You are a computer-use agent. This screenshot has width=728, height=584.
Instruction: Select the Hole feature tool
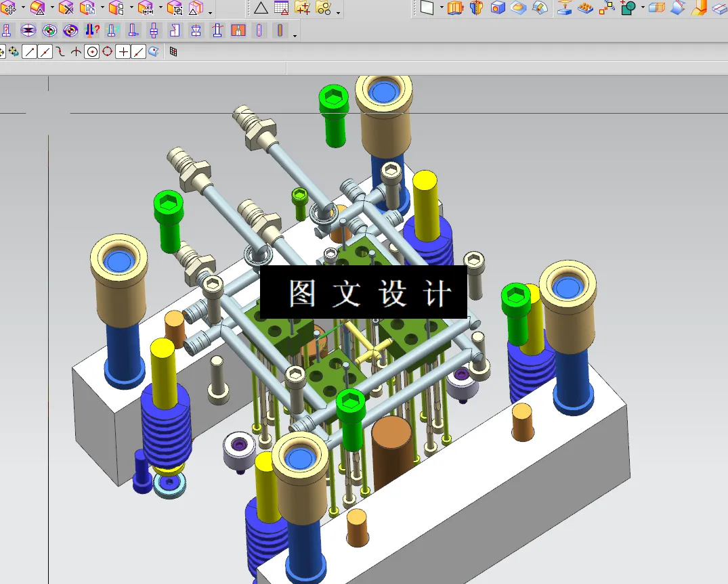497,9
